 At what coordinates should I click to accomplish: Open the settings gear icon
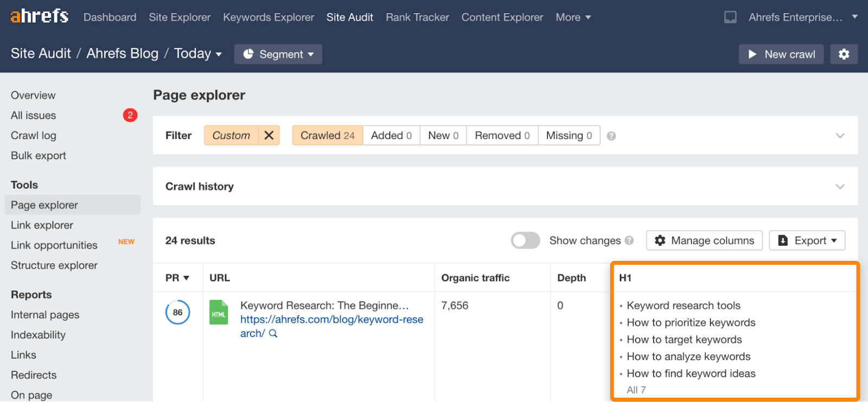pyautogui.click(x=844, y=54)
